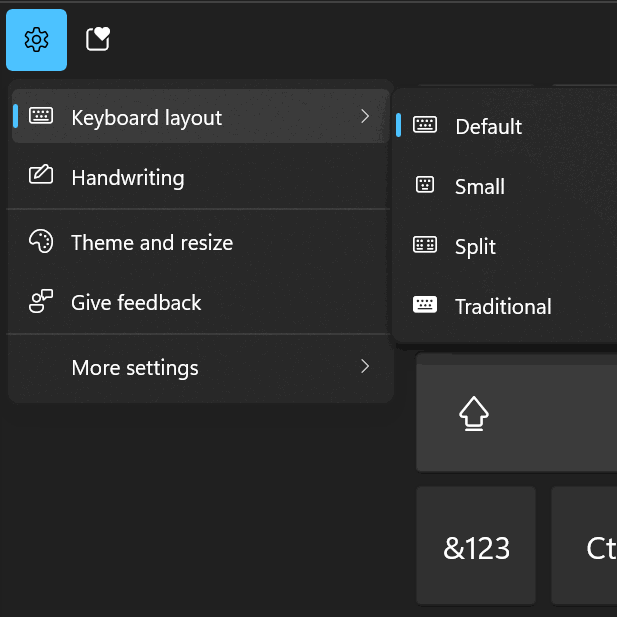Screen dimensions: 617x617
Task: Choose the Small layout option
Action: (x=506, y=185)
